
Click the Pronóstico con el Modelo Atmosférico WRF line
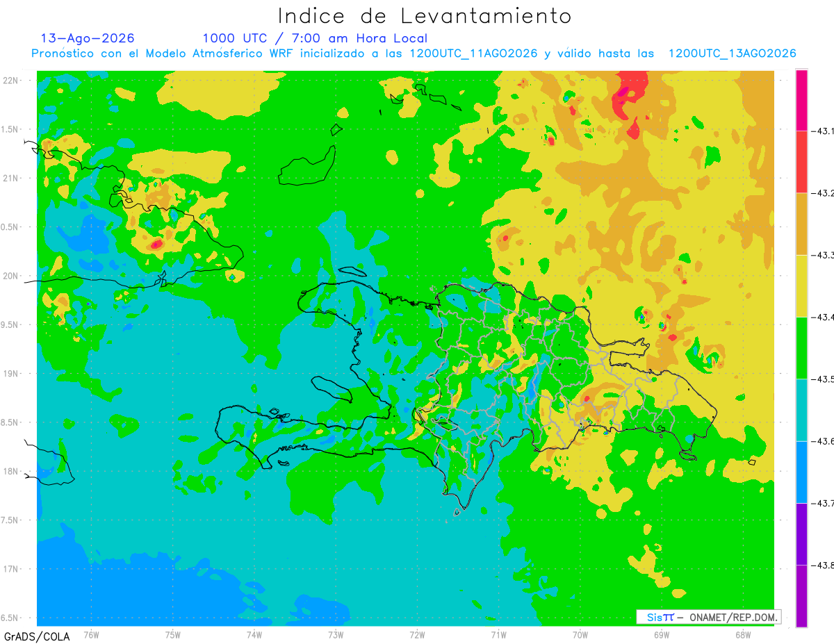tap(414, 53)
